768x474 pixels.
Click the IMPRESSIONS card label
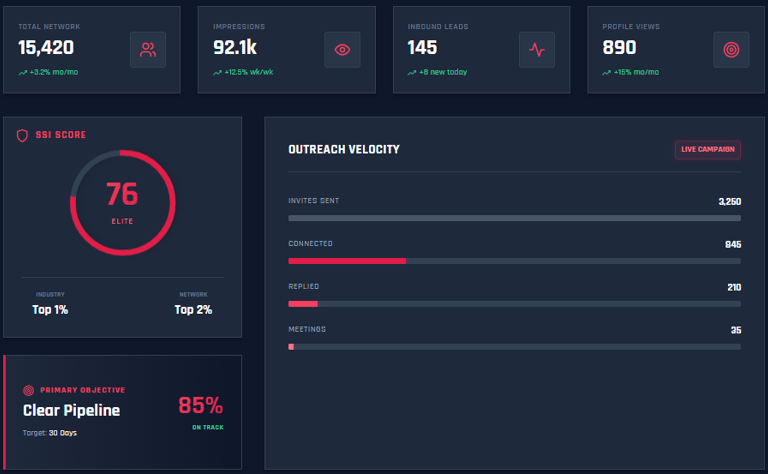[239, 27]
